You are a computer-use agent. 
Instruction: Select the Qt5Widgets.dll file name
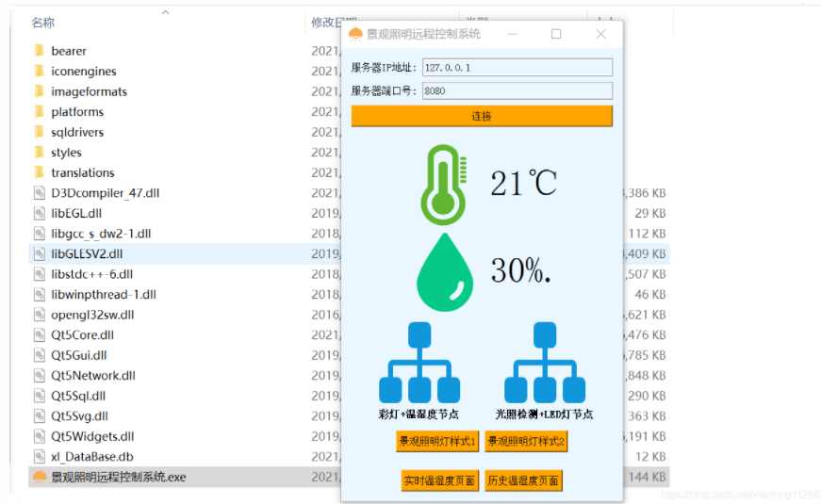tap(92, 436)
